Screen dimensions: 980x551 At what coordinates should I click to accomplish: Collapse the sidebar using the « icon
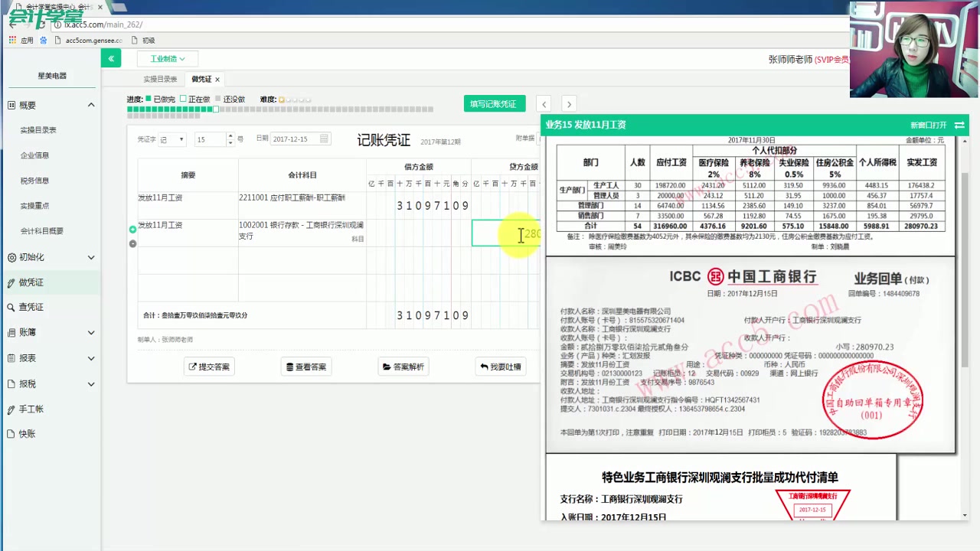[x=110, y=58]
